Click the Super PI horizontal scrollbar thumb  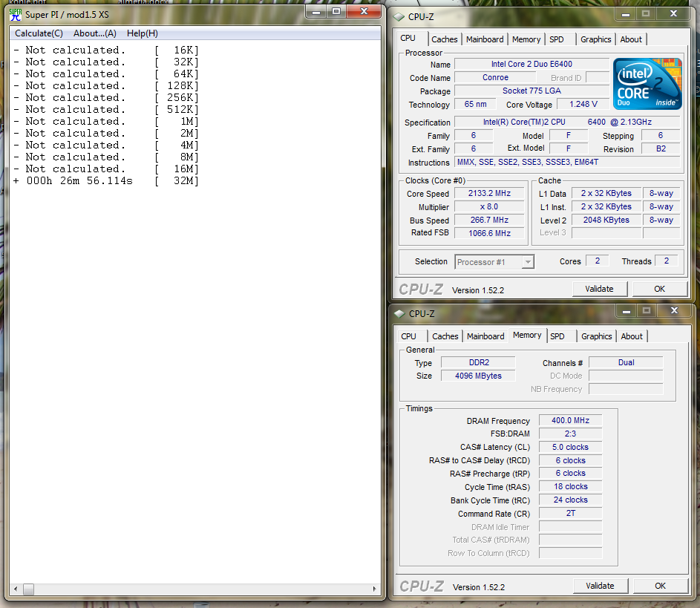tap(28, 589)
